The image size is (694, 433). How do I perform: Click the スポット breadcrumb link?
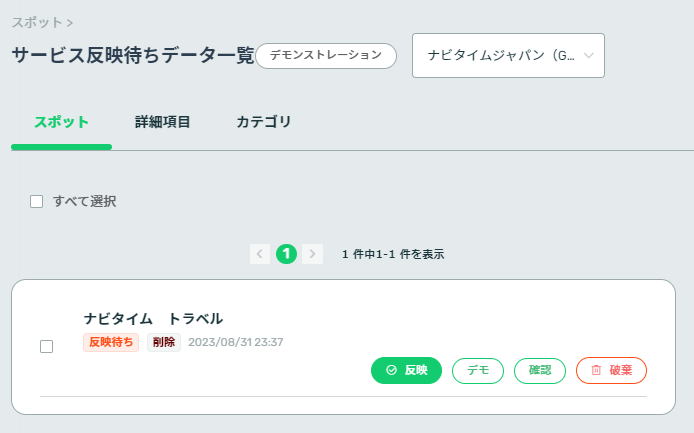pos(37,22)
